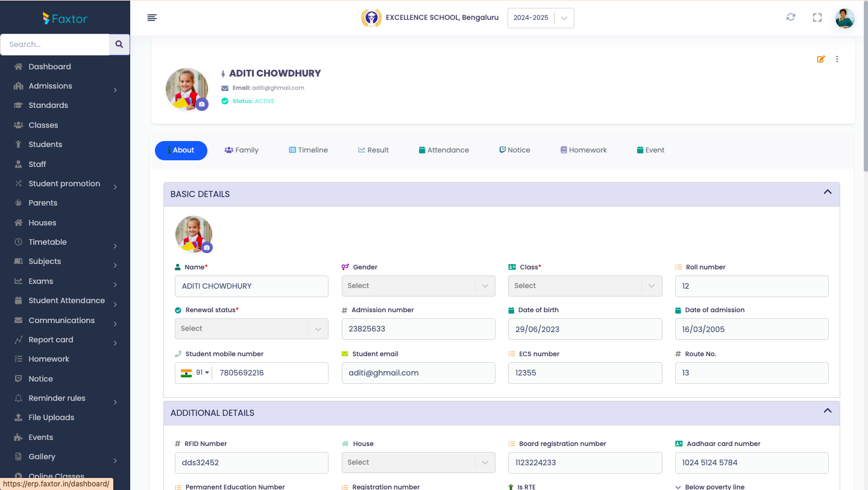This screenshot has width=868, height=490.
Task: Click the Name input field
Action: point(251,286)
